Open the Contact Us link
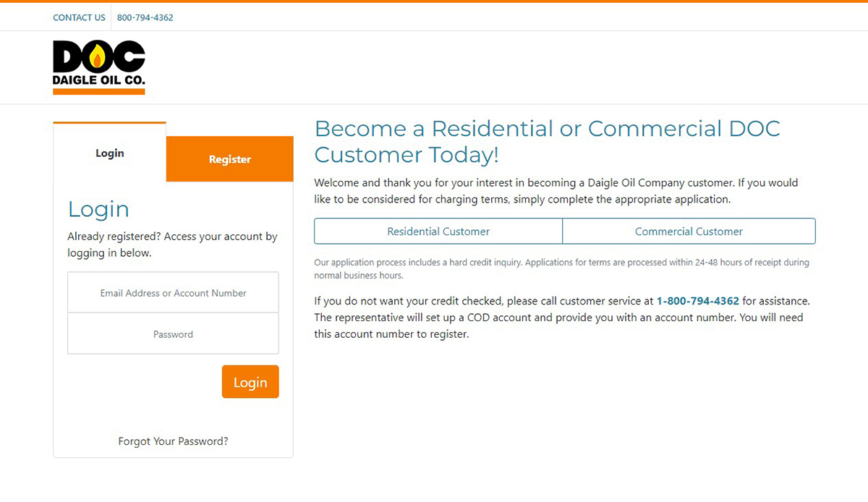Screen dimensions: 868x502 coord(79,17)
